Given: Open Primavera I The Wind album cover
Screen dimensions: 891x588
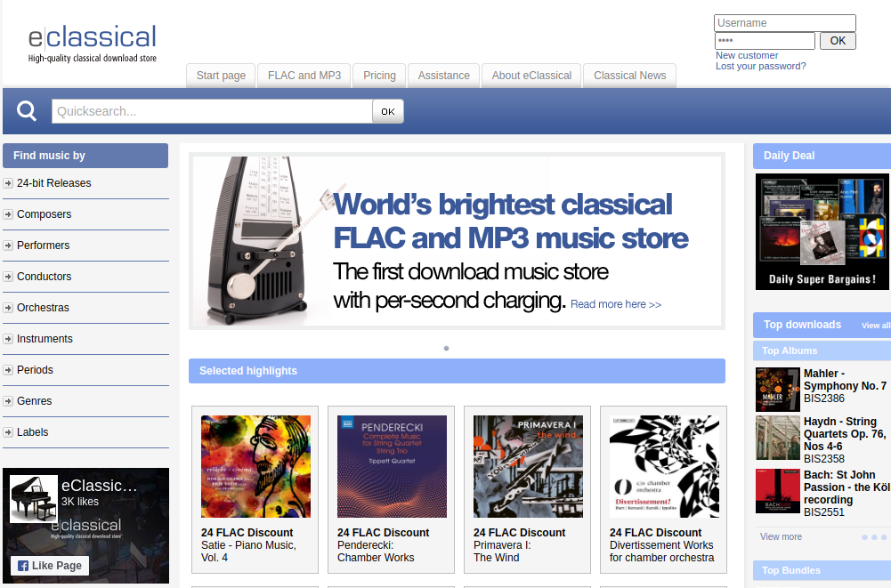Looking at the screenshot, I should pyautogui.click(x=529, y=466).
